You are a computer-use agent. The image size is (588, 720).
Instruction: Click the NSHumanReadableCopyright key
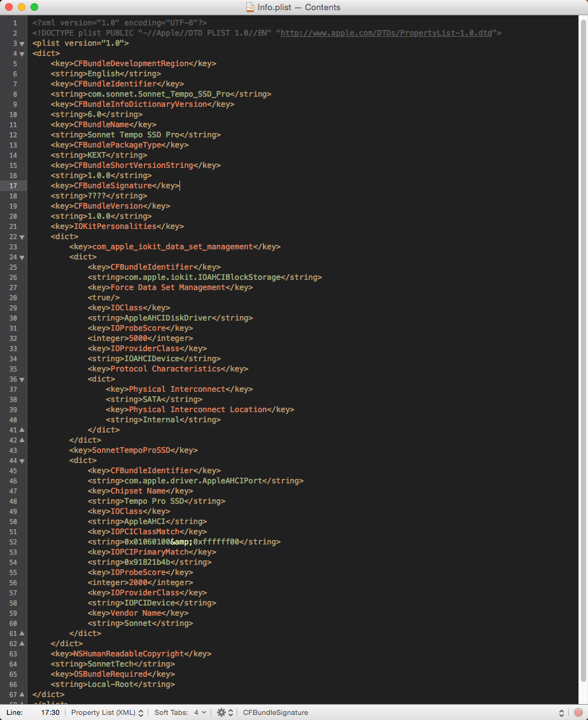(129, 653)
